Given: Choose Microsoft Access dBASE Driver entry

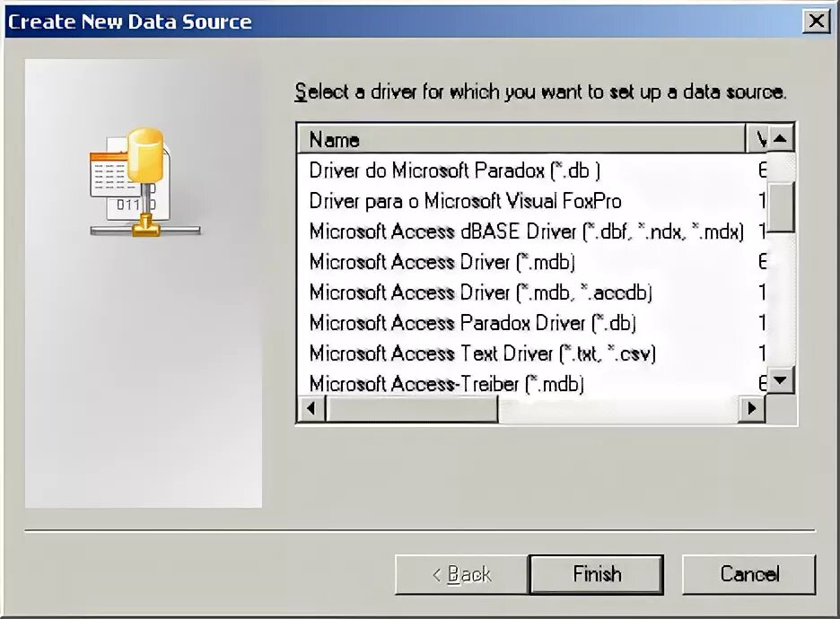Looking at the screenshot, I should click(x=532, y=231).
